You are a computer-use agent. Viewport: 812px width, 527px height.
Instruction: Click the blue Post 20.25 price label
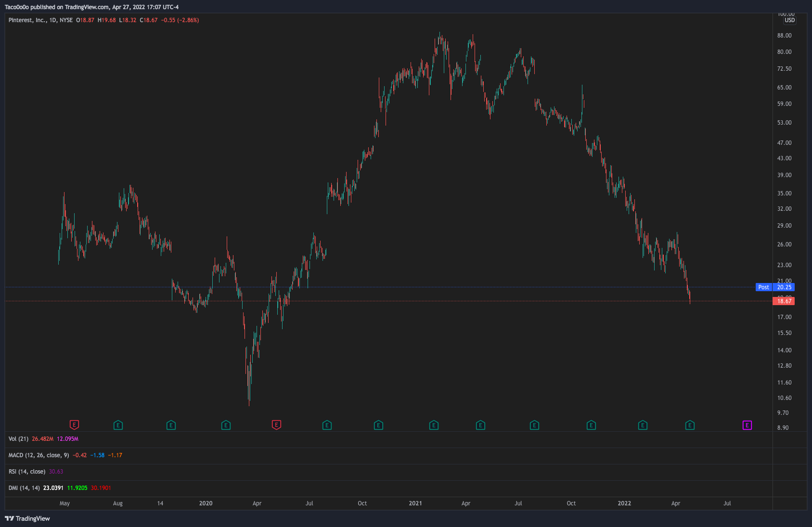pos(775,287)
